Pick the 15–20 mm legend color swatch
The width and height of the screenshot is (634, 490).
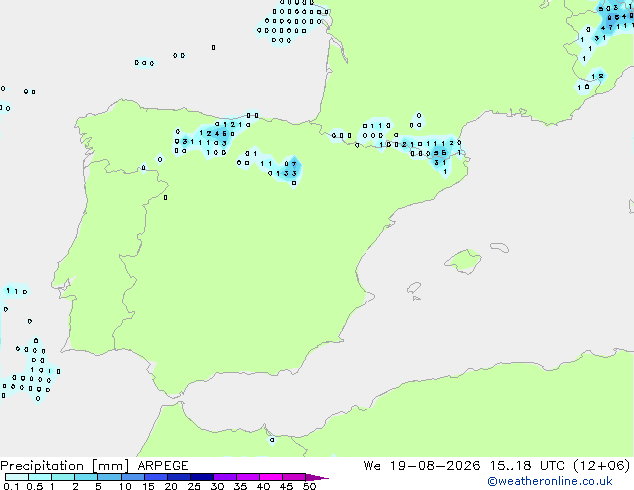155,477
